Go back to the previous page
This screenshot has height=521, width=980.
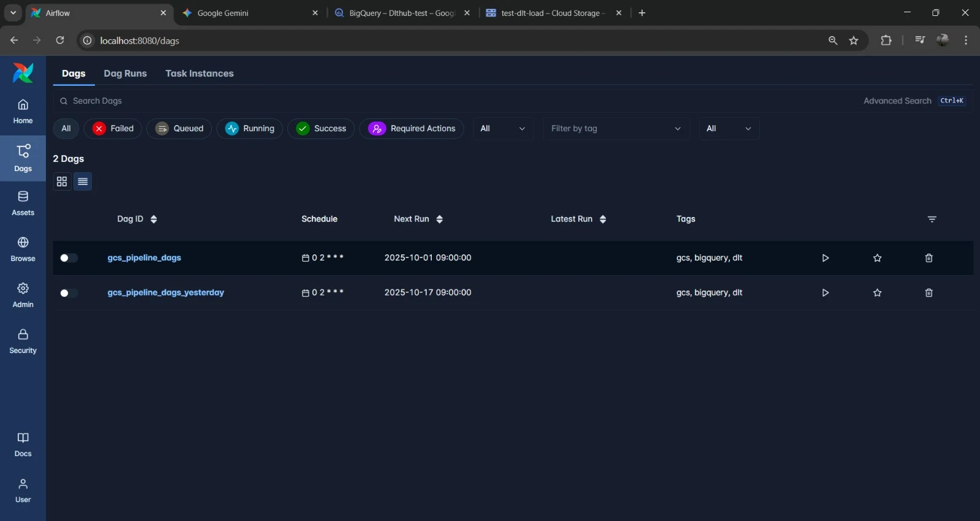click(14, 40)
